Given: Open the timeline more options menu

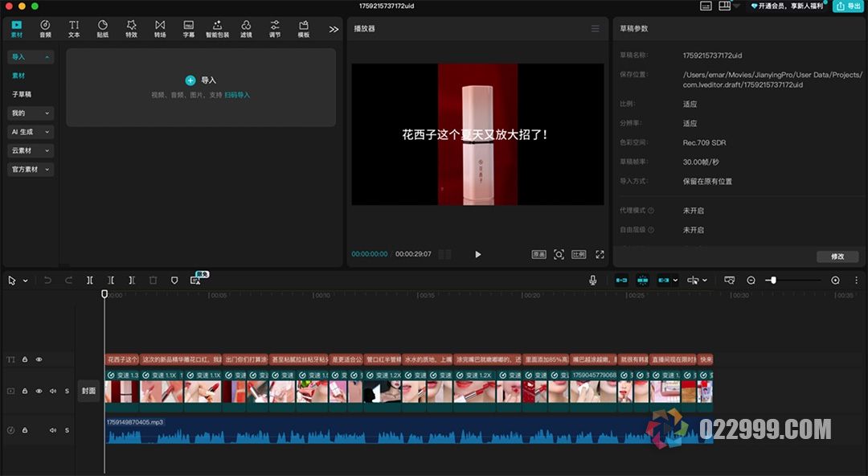Looking at the screenshot, I should [857, 281].
